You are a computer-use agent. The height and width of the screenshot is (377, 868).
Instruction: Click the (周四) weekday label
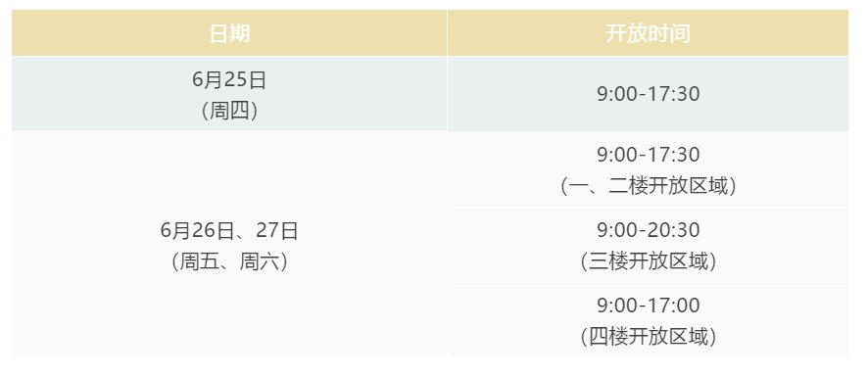click(229, 112)
